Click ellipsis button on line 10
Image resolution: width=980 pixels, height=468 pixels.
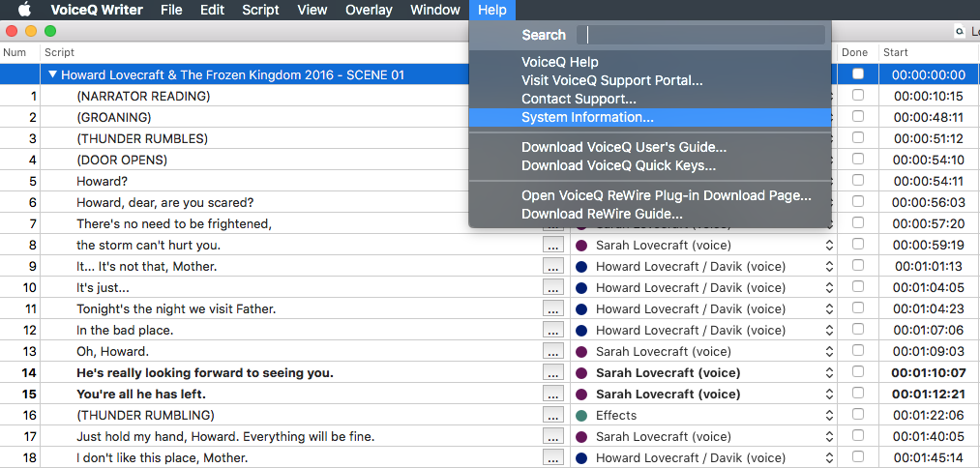(x=552, y=288)
